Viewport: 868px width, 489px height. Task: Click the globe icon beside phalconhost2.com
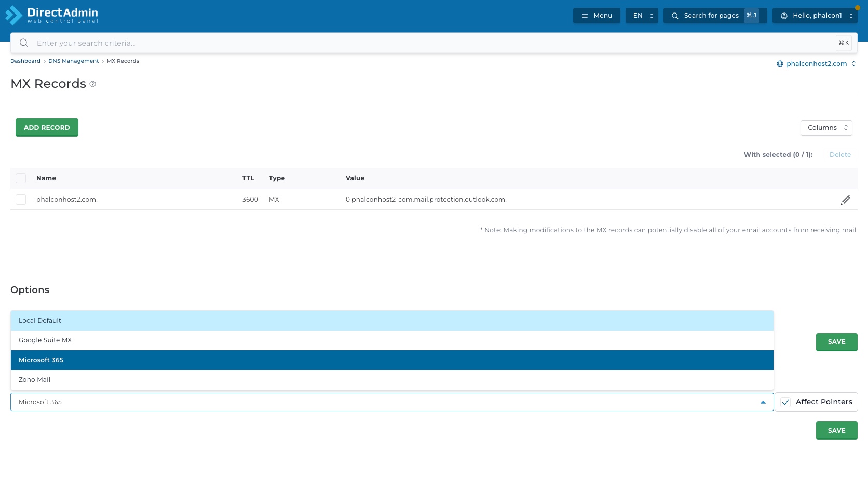[x=780, y=64]
